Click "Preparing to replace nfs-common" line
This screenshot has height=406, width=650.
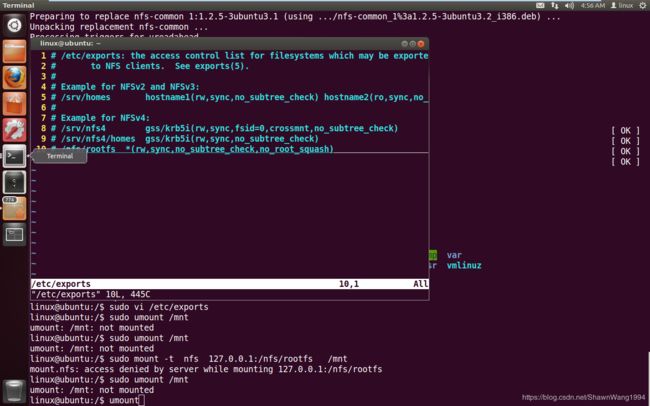[x=295, y=17]
